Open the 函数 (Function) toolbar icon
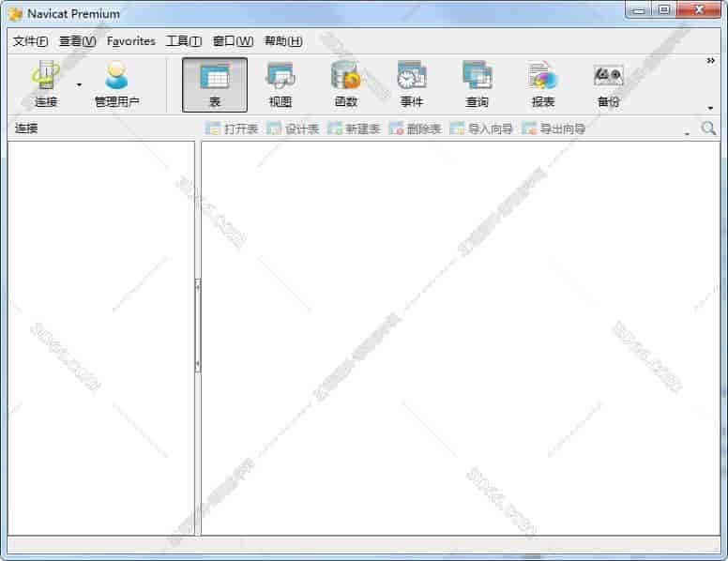728x561 pixels. click(346, 83)
